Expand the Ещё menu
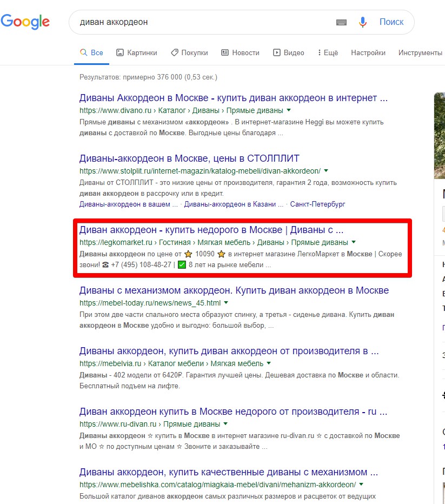The image size is (445, 504). pyautogui.click(x=328, y=52)
